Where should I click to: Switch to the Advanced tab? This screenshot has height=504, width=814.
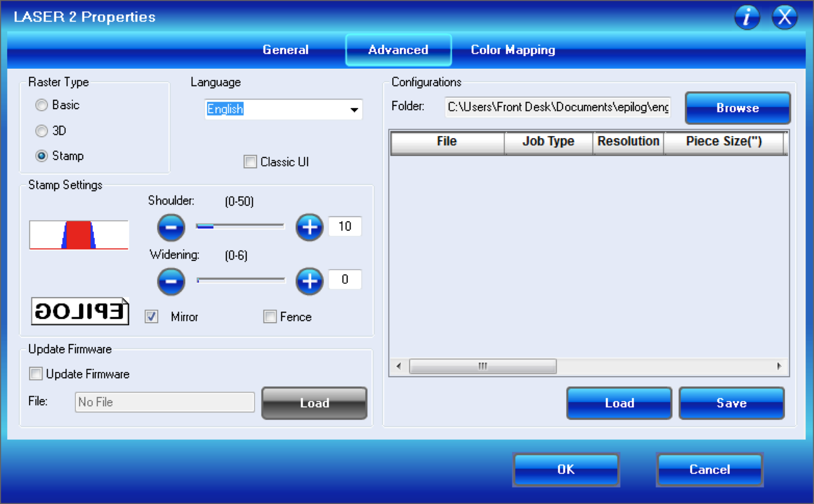click(398, 50)
